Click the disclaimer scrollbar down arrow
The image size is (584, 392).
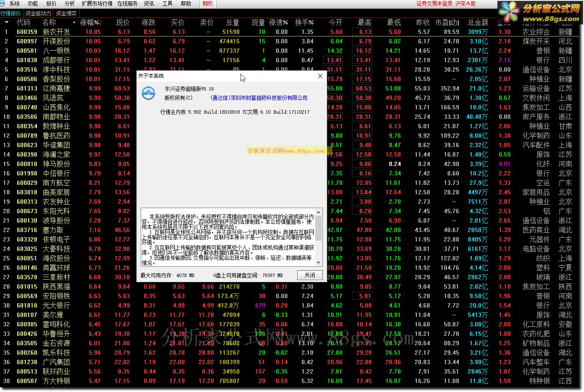pyautogui.click(x=319, y=262)
